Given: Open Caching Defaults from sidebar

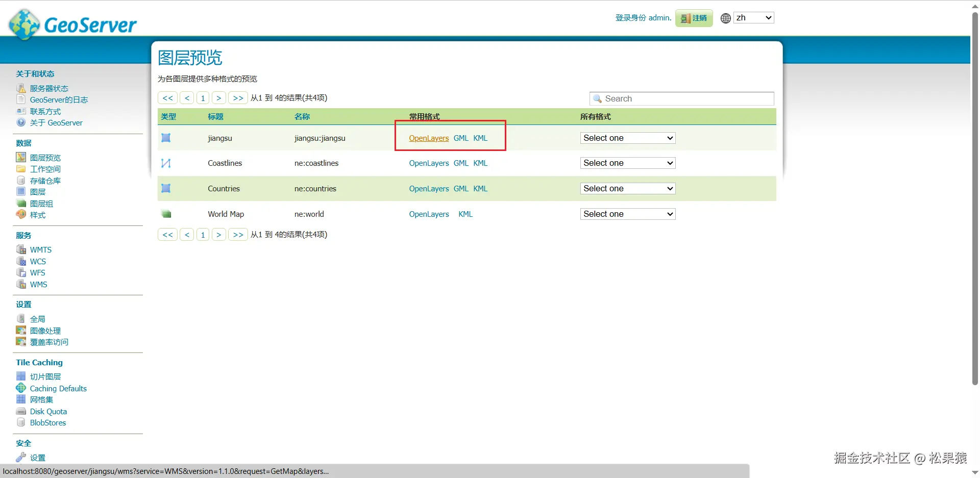Looking at the screenshot, I should 58,388.
